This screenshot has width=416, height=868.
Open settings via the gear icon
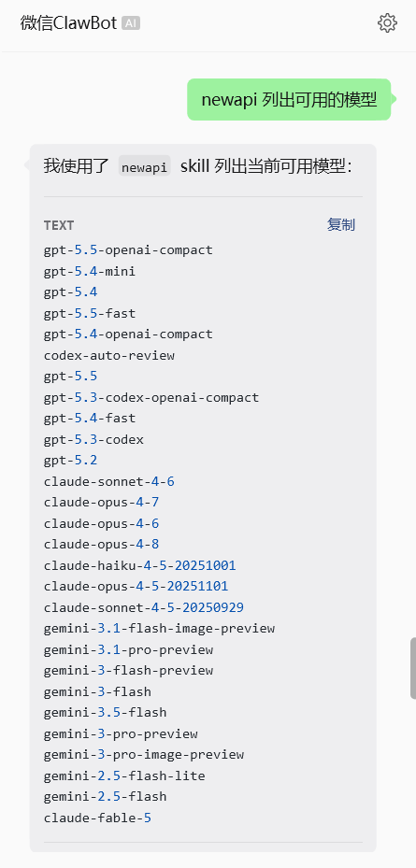point(387,23)
